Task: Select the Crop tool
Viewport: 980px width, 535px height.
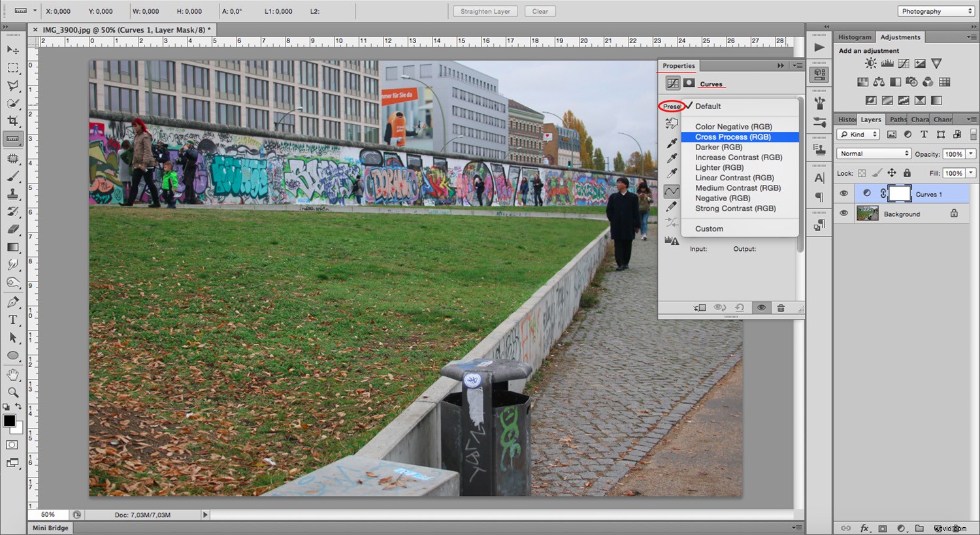Action: [13, 120]
